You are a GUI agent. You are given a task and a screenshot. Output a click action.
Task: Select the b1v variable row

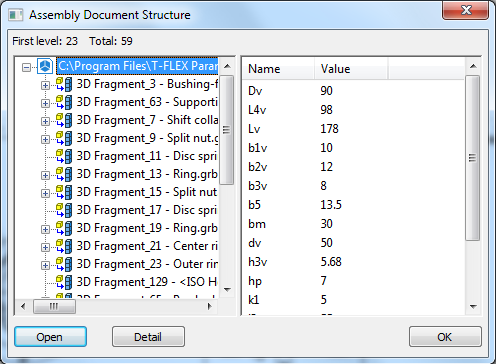pyautogui.click(x=353, y=148)
